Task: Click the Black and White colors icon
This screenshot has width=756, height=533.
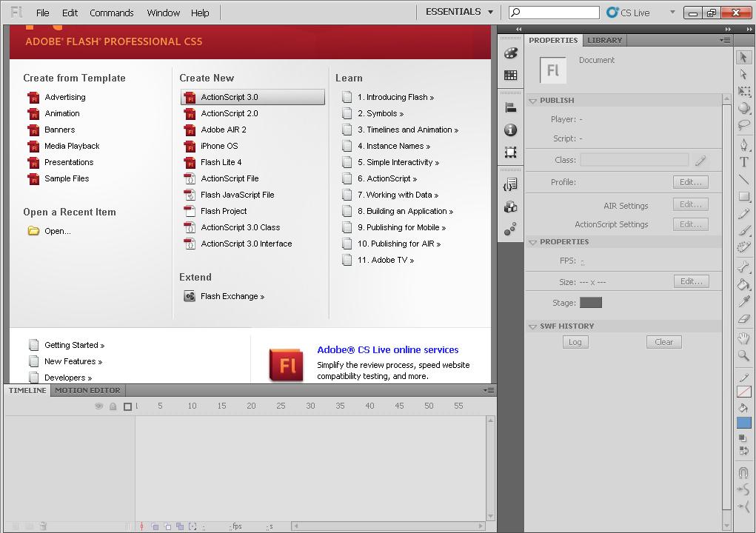Action: pyautogui.click(x=743, y=438)
